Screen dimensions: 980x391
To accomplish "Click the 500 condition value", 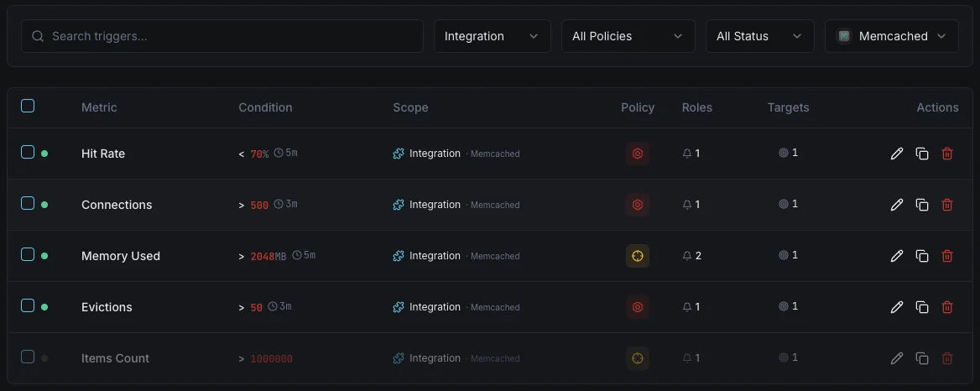I will click(259, 205).
